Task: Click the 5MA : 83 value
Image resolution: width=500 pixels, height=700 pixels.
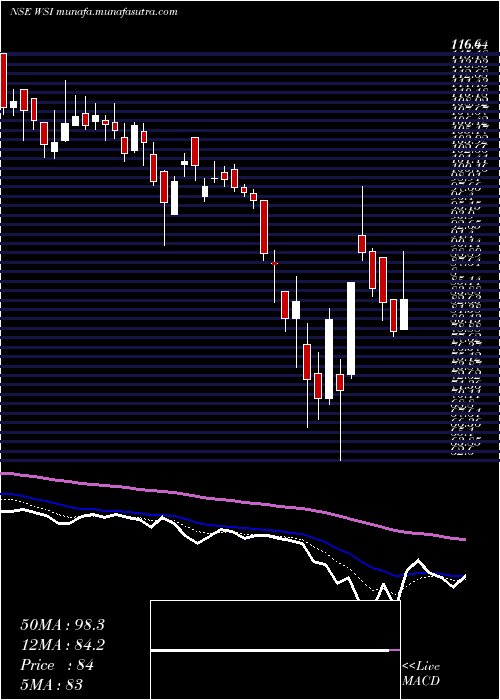Action: (52, 685)
